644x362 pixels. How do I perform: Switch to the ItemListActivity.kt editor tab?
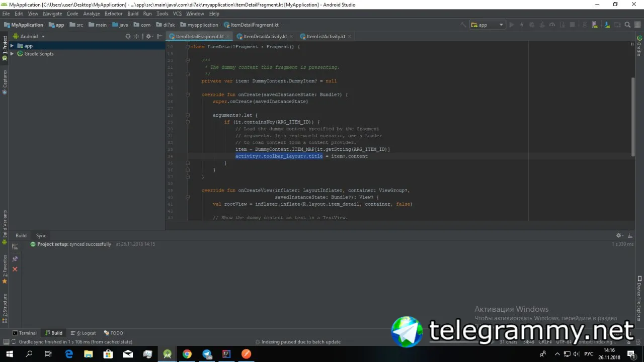326,36
